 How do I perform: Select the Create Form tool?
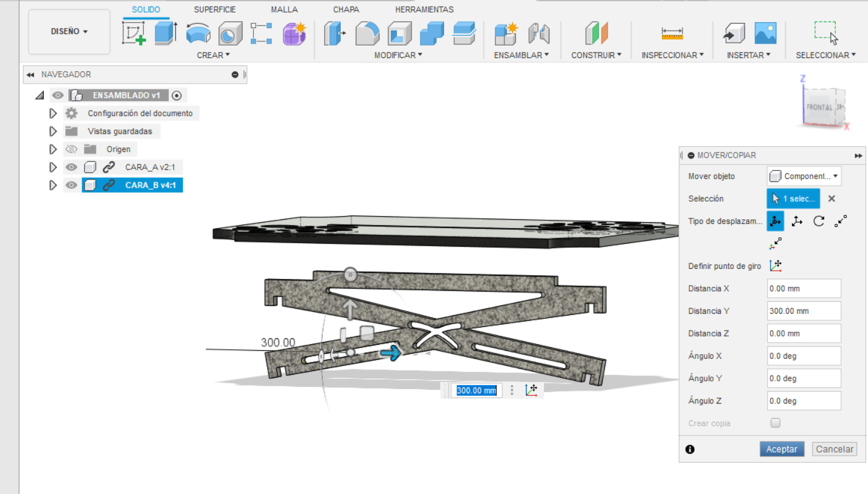(x=294, y=34)
